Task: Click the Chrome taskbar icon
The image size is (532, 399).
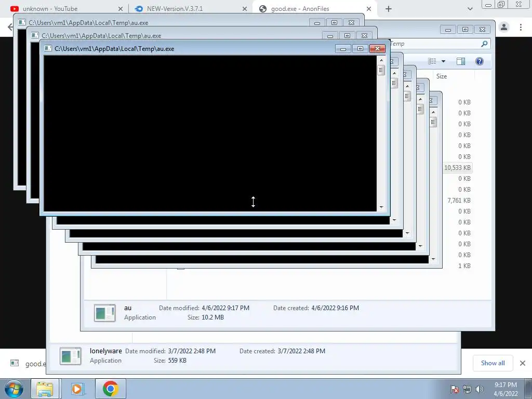Action: pyautogui.click(x=110, y=389)
